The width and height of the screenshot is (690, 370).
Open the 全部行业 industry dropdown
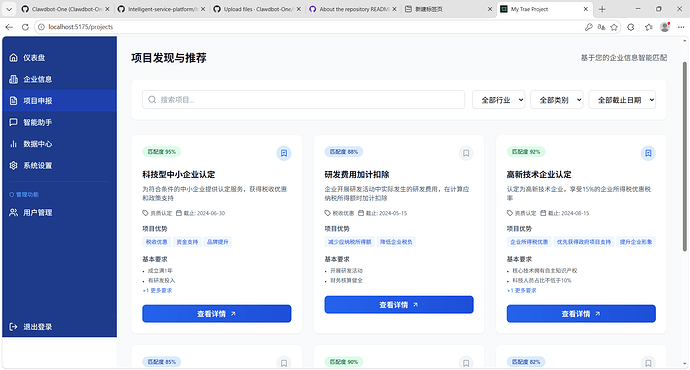point(498,100)
